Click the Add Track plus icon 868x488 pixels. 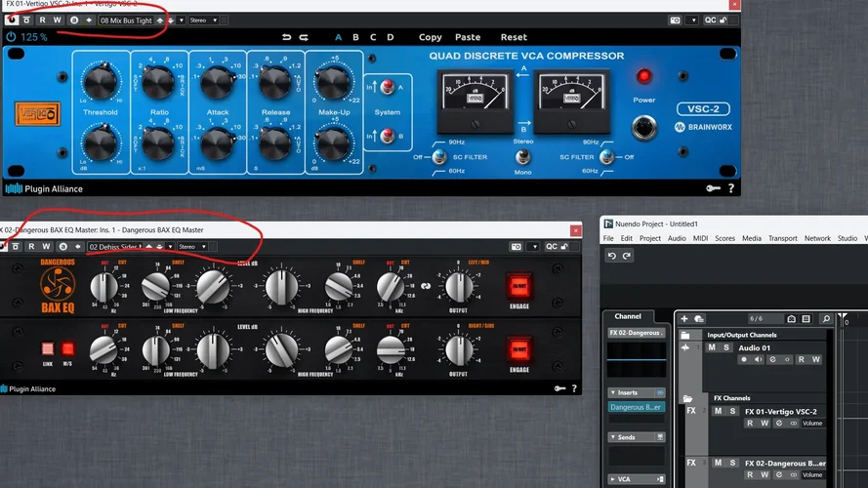[x=684, y=319]
